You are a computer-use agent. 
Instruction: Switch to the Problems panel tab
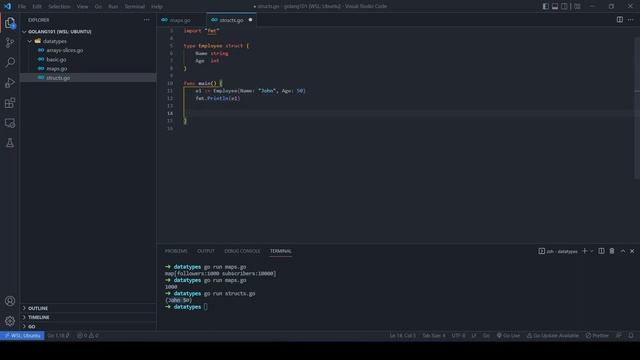tap(176, 251)
